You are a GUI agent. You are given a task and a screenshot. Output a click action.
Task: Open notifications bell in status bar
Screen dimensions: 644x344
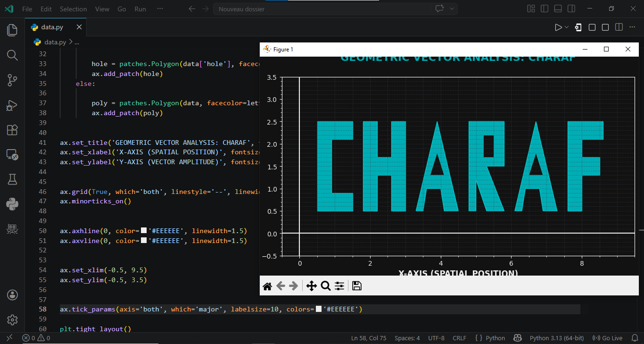pos(635,338)
